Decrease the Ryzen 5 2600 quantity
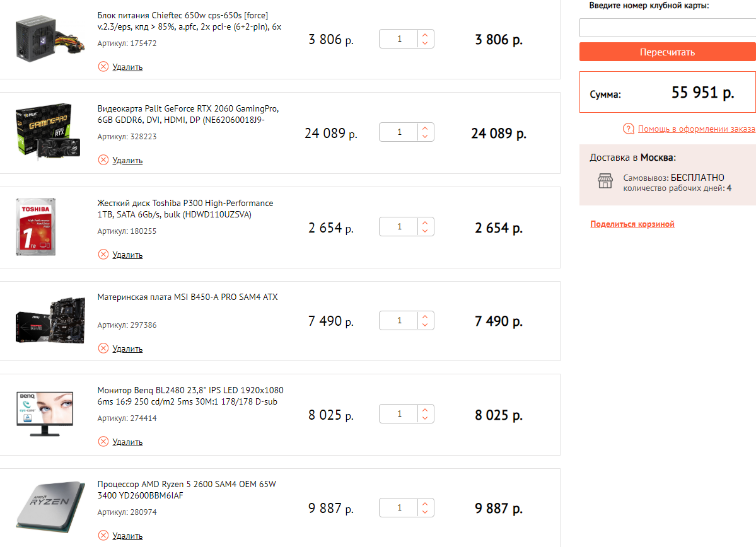This screenshot has height=547, width=756. coord(425,512)
